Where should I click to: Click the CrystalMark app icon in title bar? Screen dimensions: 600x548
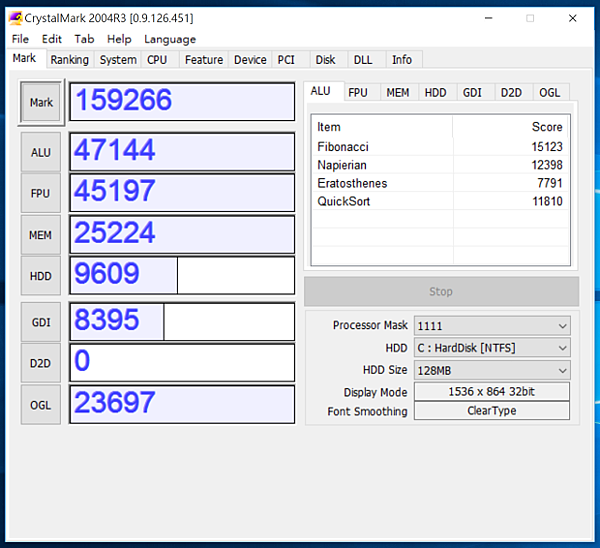[15, 18]
